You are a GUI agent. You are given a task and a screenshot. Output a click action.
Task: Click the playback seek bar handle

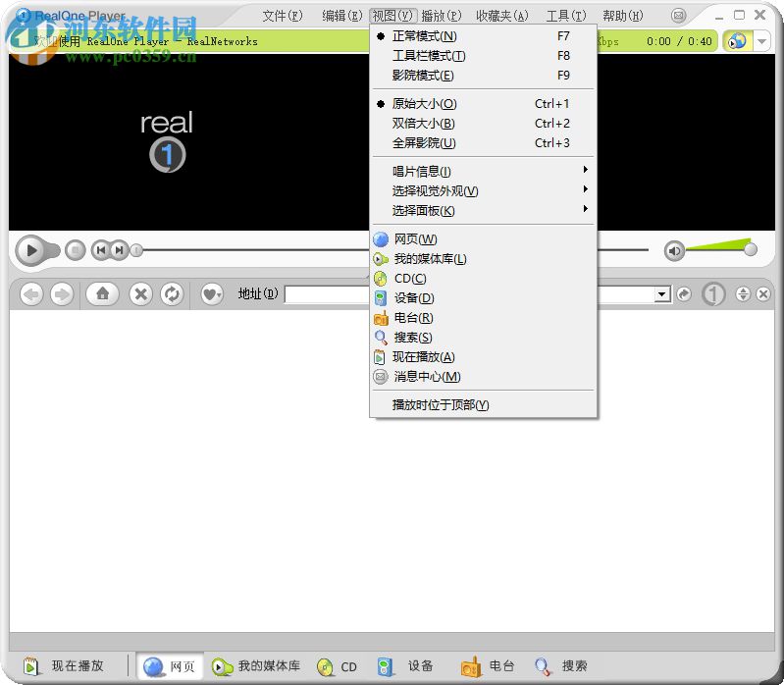136,249
